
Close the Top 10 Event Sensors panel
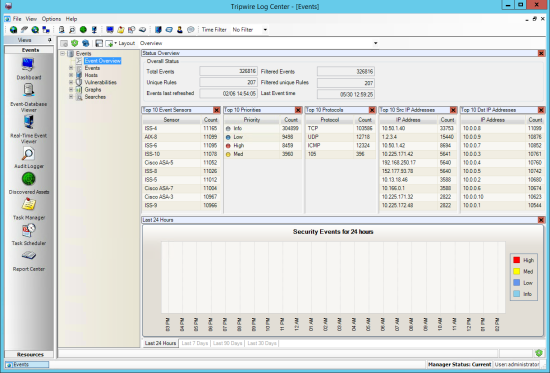click(x=217, y=110)
